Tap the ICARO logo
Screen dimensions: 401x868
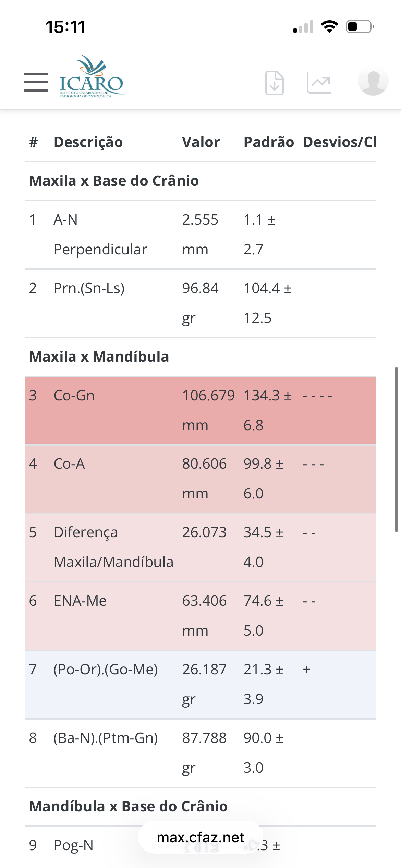[91, 77]
